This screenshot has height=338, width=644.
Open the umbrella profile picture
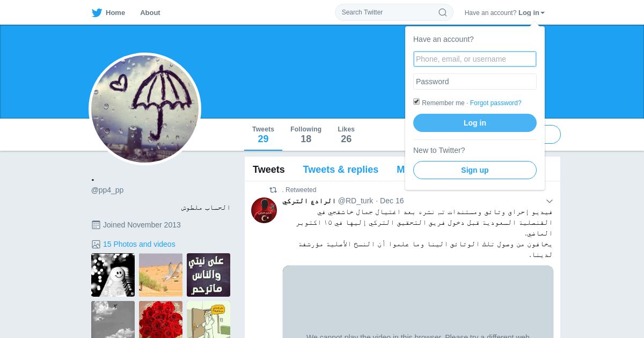(145, 109)
